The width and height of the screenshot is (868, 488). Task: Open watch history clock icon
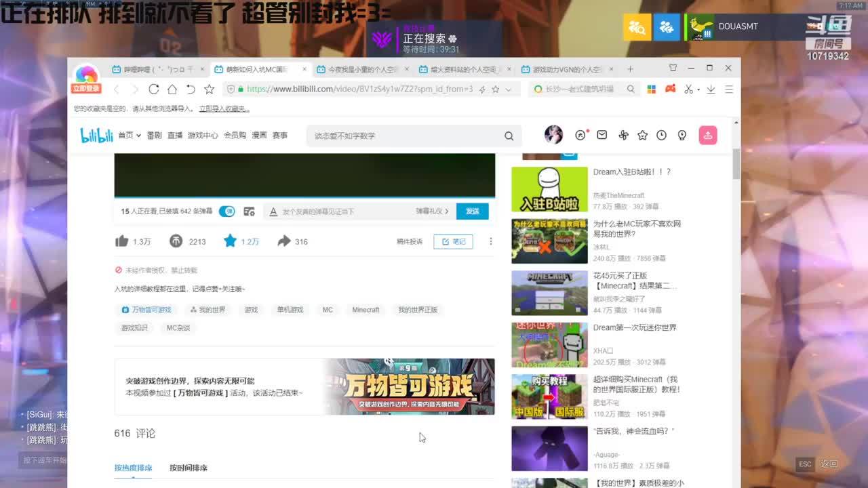(x=661, y=136)
